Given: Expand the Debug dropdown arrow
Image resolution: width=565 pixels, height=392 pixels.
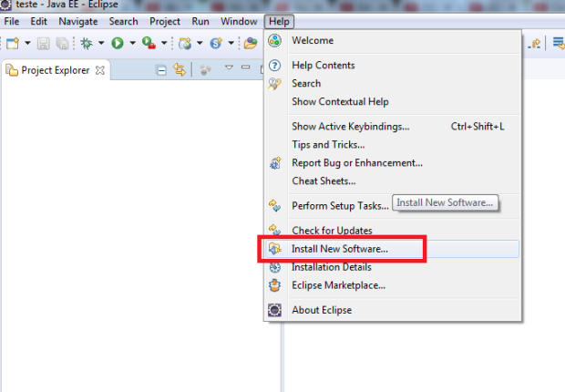Looking at the screenshot, I should point(101,43).
